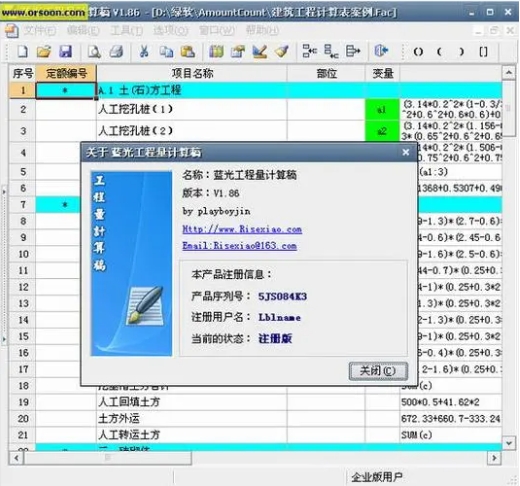Open print preview from the magnifier page icon

click(x=94, y=52)
